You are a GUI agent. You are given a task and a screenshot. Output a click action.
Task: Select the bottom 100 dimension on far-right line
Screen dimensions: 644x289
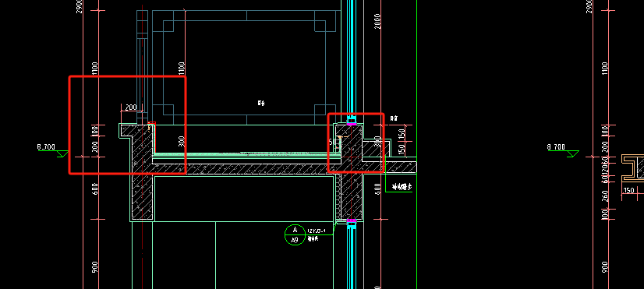coord(606,214)
